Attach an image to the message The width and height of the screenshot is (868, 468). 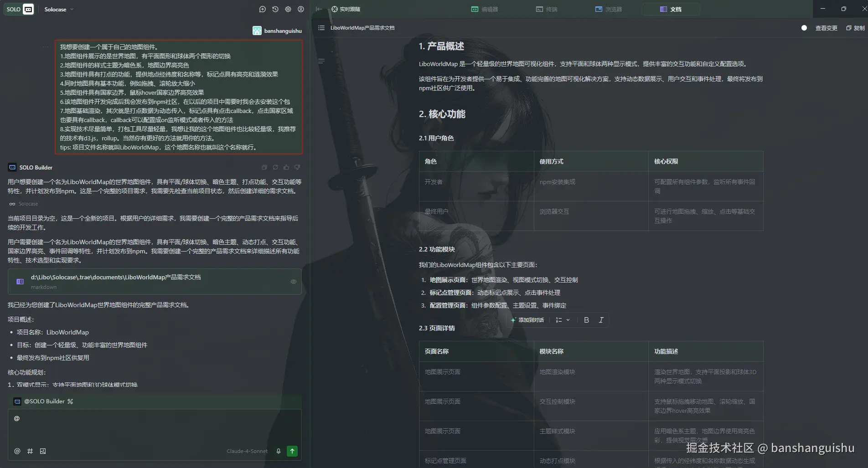[x=43, y=451]
